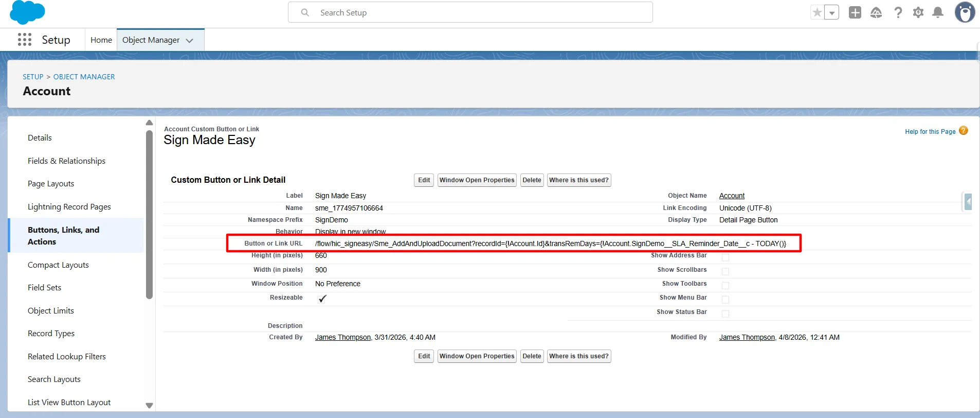Click the top Delete button
The image size is (980, 418).
click(532, 180)
